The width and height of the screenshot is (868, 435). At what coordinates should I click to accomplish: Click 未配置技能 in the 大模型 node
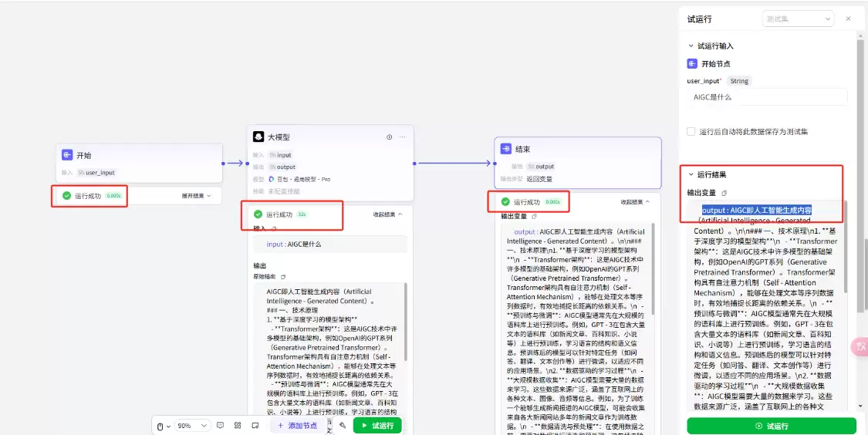283,191
